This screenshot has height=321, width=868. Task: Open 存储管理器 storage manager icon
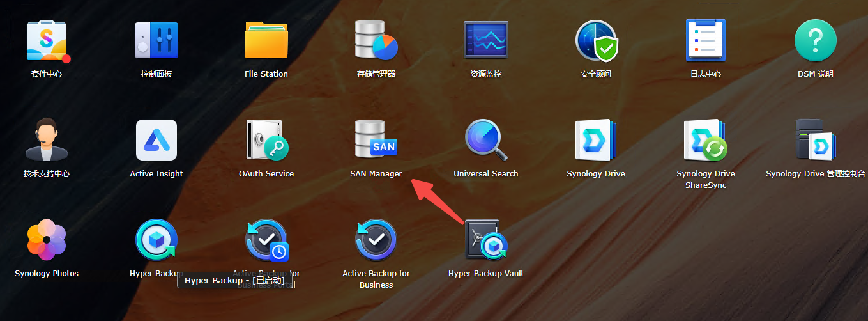pyautogui.click(x=376, y=40)
